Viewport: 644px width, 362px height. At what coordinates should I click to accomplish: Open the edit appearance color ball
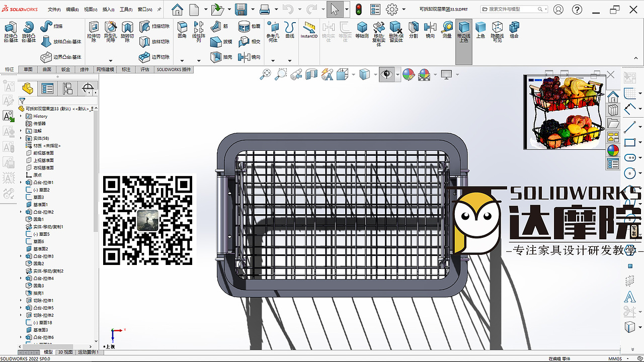coord(409,75)
